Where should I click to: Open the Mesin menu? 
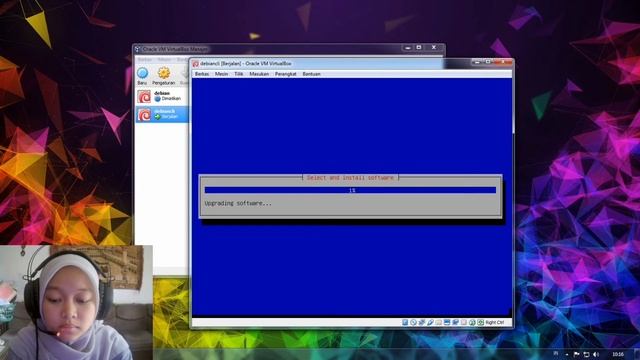[x=221, y=74]
